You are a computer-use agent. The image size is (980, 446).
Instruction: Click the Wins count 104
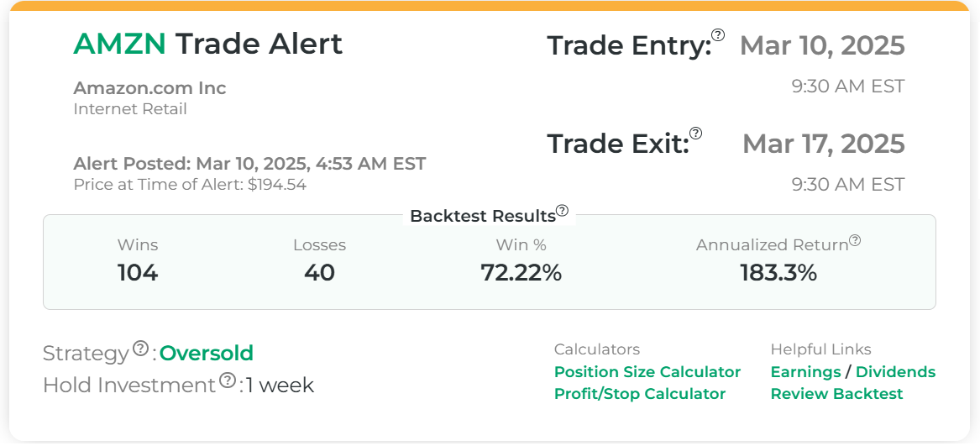click(138, 273)
